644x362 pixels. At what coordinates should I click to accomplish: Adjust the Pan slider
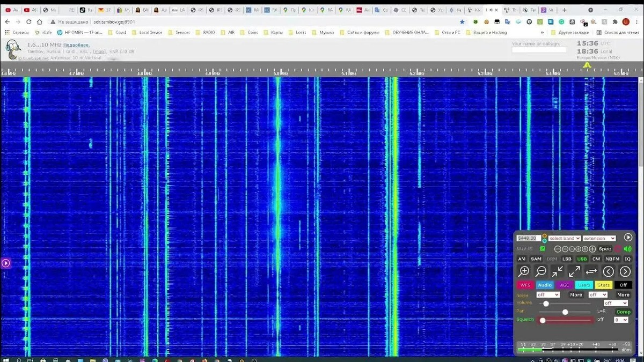click(565, 312)
